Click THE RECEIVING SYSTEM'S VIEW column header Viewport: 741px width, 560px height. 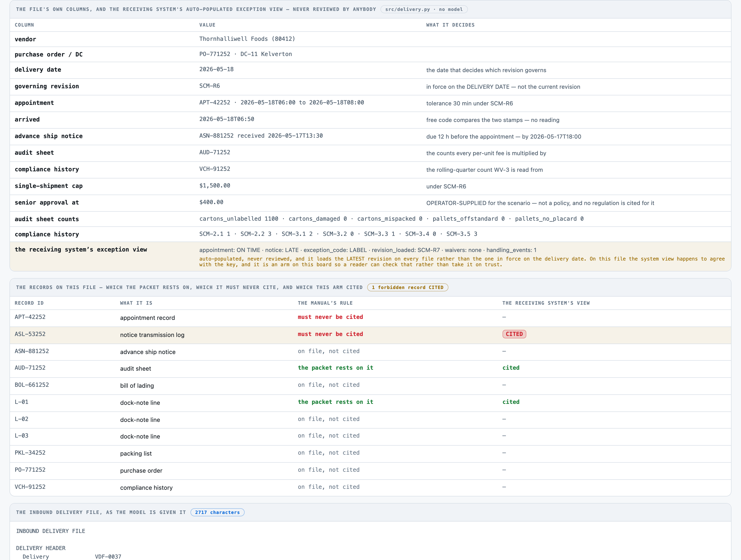(x=546, y=303)
